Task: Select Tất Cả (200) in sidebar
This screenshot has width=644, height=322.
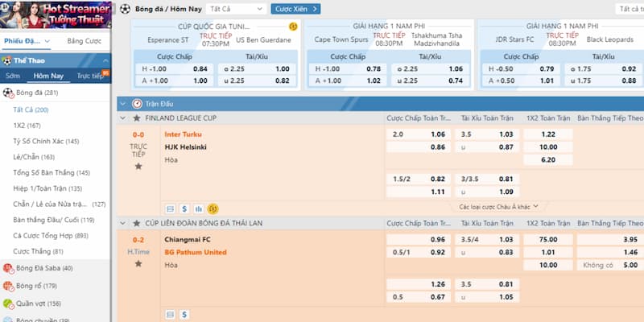Action: point(31,110)
